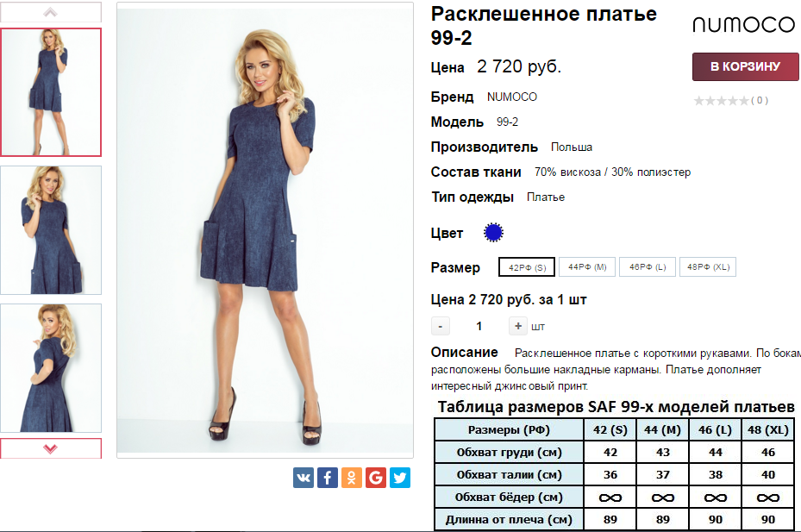801x532 pixels.
Task: Click the NUMOCO brand logo
Action: pyautogui.click(x=743, y=24)
